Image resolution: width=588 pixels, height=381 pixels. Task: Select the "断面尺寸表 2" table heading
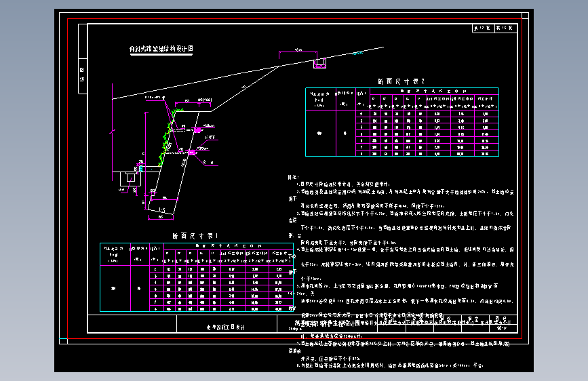(401, 81)
